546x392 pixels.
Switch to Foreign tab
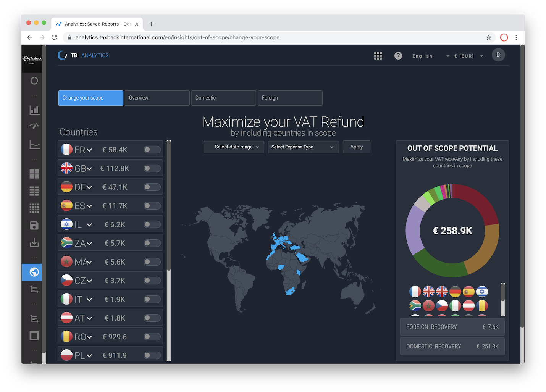click(x=290, y=98)
